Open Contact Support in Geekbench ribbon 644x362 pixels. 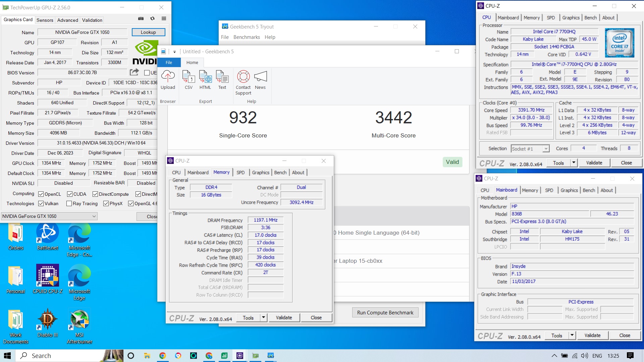(243, 83)
